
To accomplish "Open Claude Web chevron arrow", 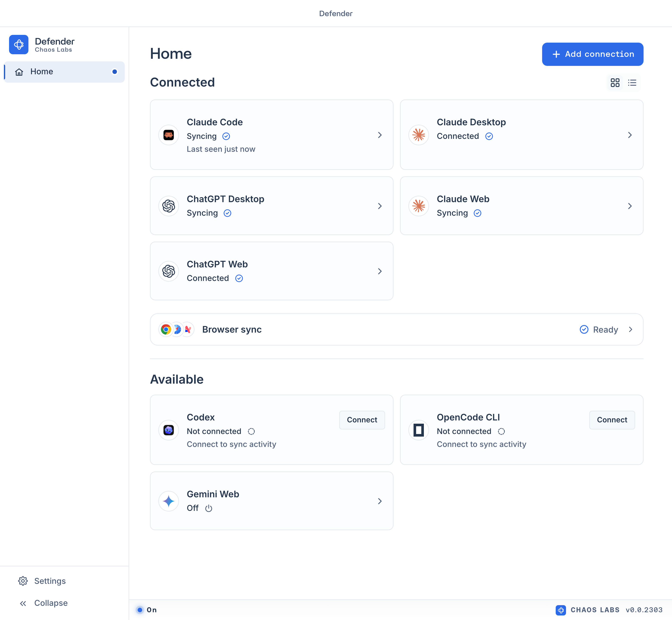I will (x=630, y=206).
